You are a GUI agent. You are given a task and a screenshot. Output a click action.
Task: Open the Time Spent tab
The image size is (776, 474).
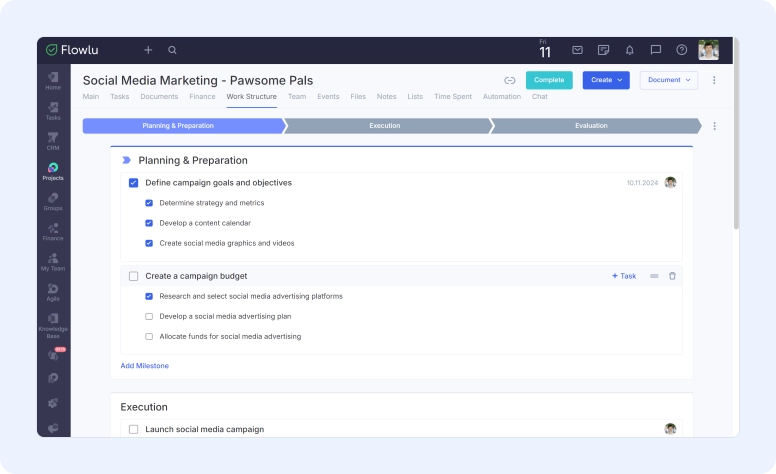(453, 97)
